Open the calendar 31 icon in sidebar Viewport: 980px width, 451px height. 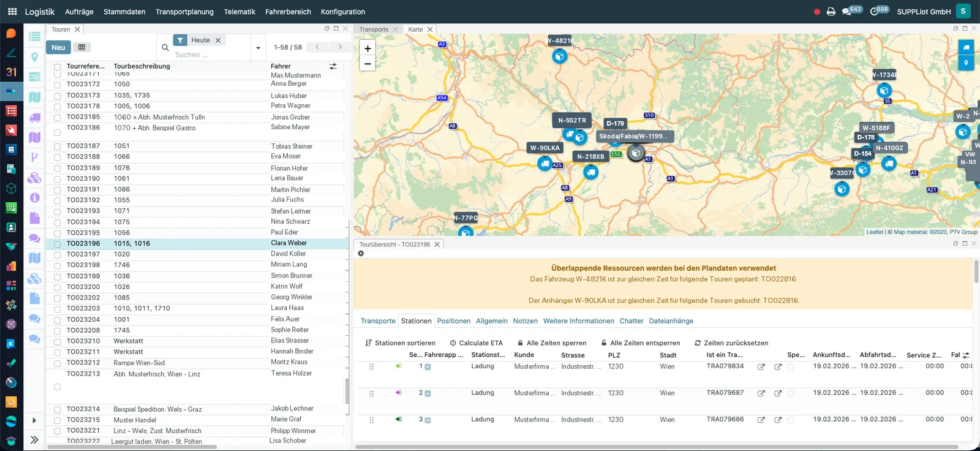[x=11, y=72]
